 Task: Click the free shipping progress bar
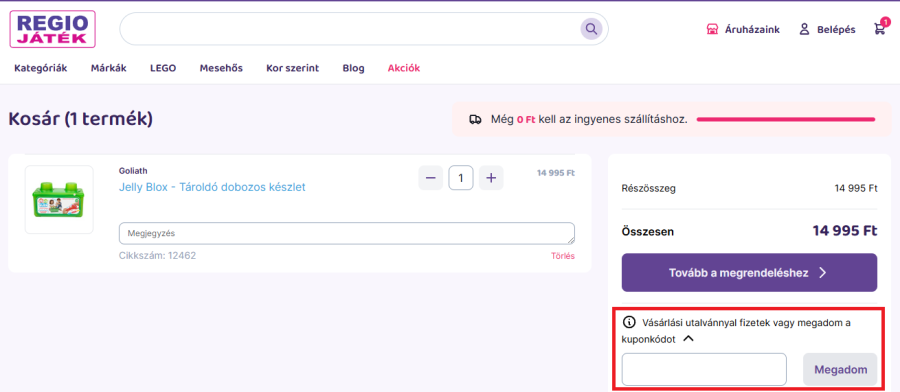786,119
